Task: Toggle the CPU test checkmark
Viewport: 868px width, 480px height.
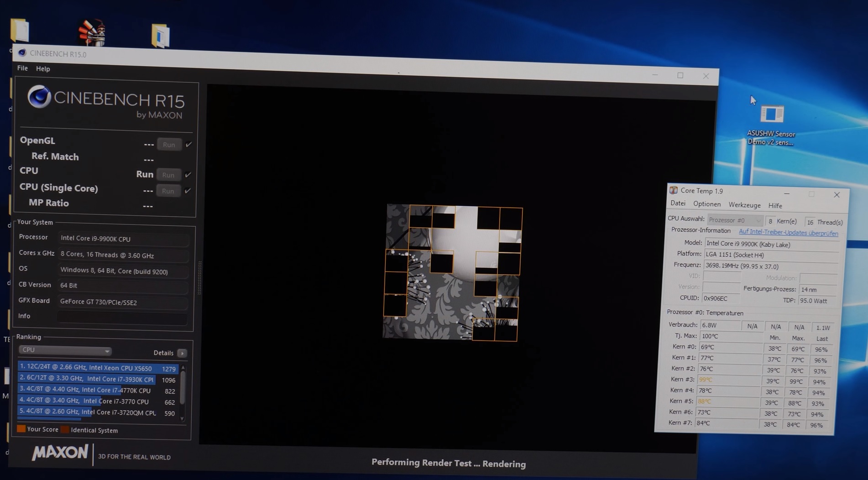Action: tap(188, 174)
